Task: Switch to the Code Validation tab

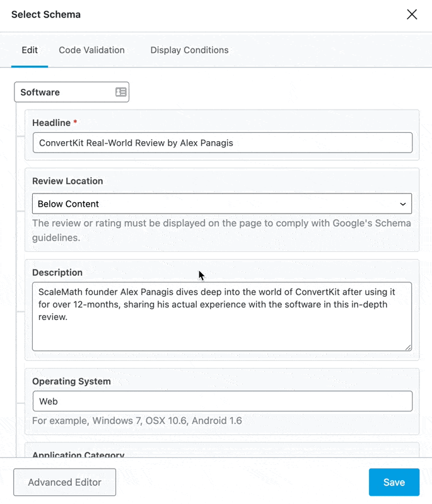Action: [91, 50]
